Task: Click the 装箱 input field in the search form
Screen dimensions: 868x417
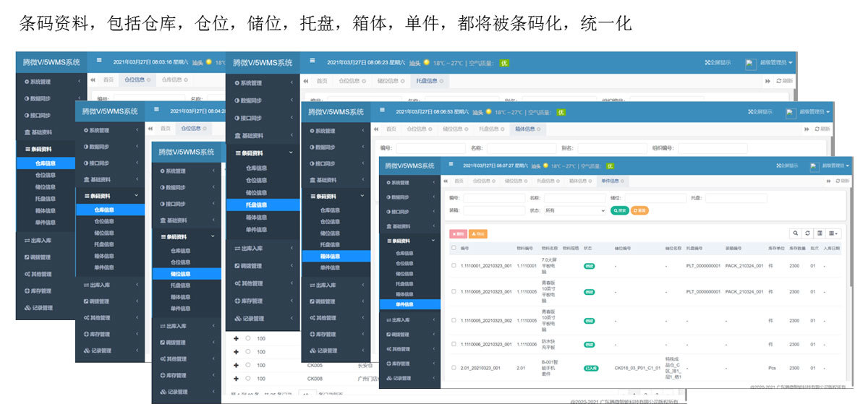Action: 493,210
